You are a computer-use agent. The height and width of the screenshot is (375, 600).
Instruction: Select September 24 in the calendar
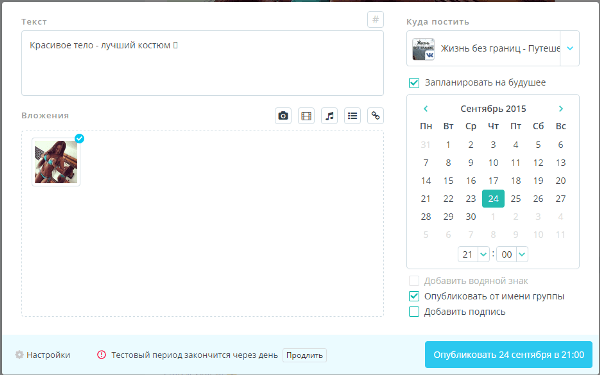tap(493, 199)
